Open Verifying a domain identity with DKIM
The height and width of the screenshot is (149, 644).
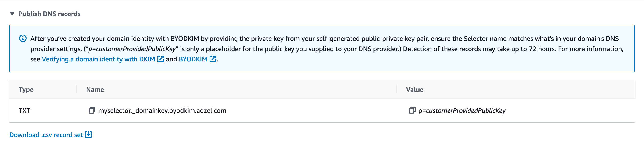99,59
